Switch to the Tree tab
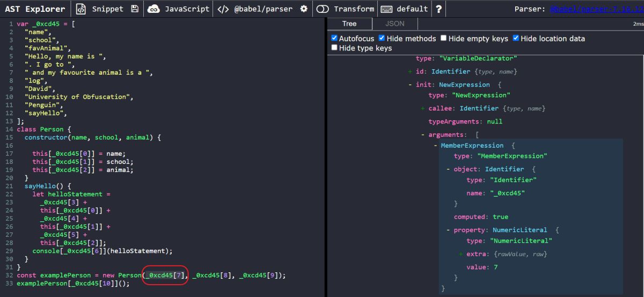 click(x=349, y=24)
